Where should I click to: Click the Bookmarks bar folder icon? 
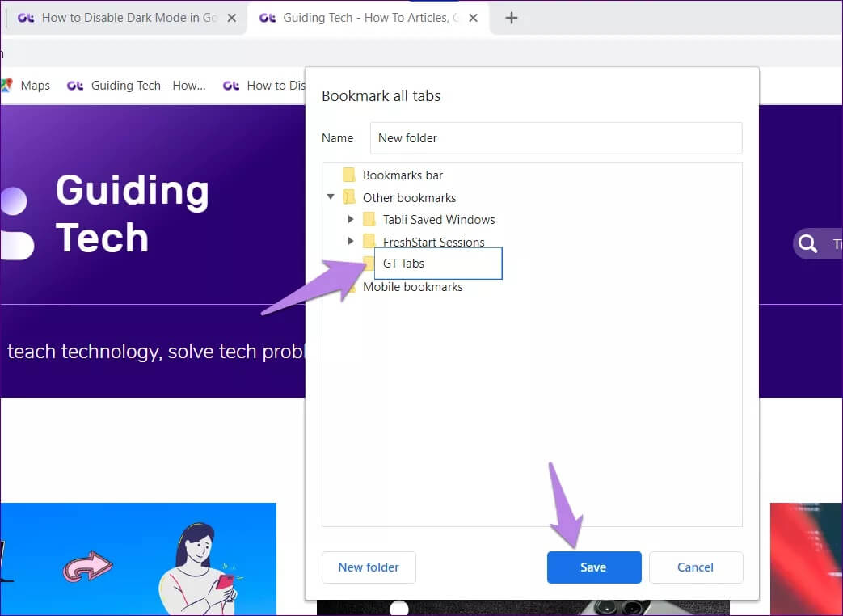[x=349, y=175]
